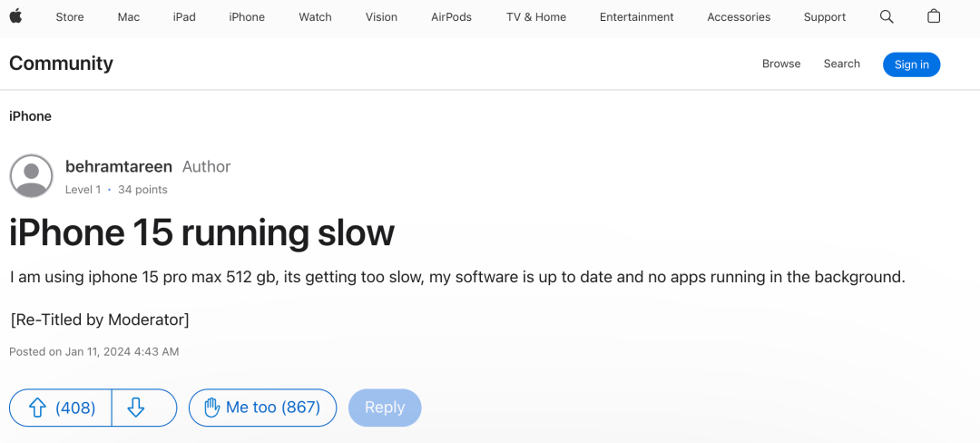Click the Me too (867) button

click(x=262, y=408)
